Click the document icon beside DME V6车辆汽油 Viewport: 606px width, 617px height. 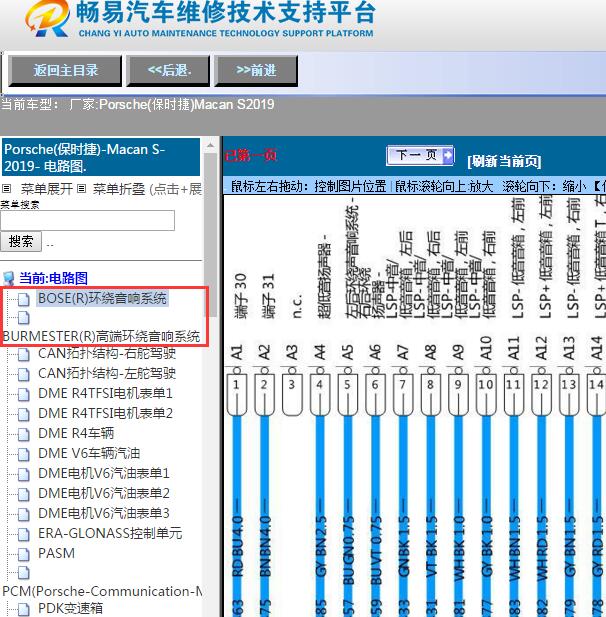click(24, 454)
